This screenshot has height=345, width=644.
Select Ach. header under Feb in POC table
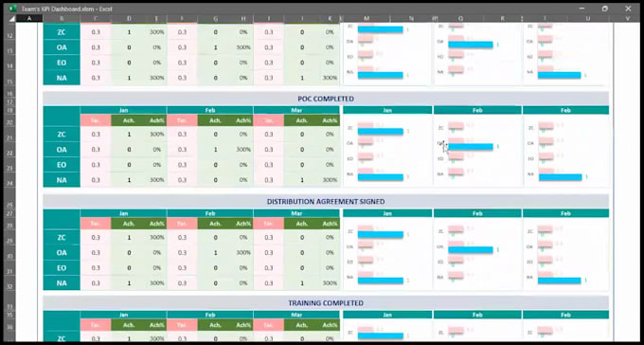click(x=215, y=120)
